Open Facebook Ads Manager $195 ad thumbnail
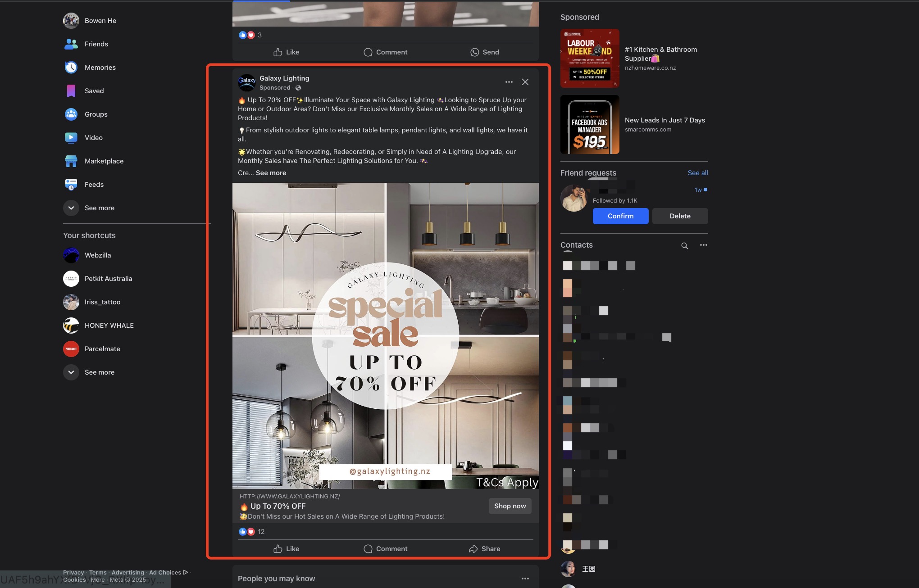919x588 pixels. tap(590, 125)
